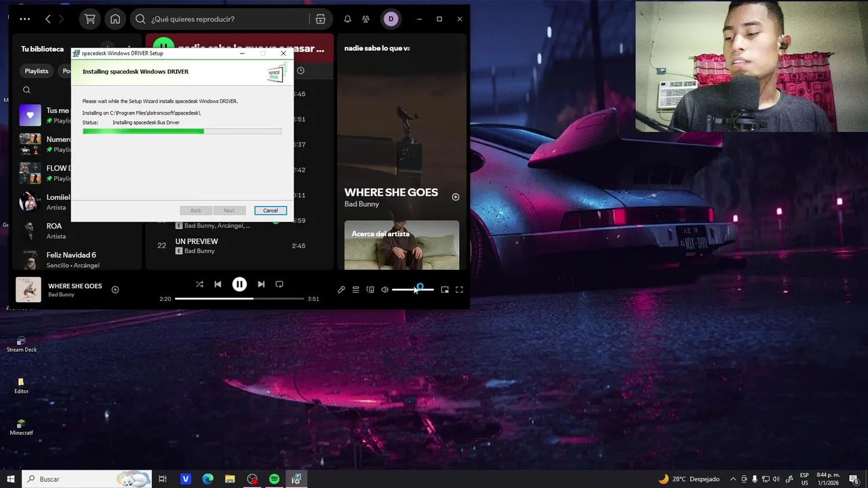Open the blue V app on taskbar
Viewport: 868px width, 488px height.
pos(186,479)
